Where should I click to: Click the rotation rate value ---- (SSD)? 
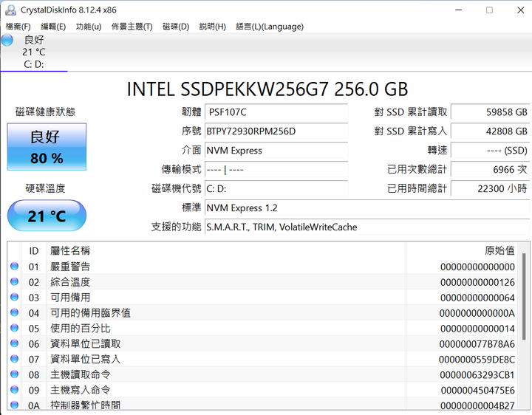point(491,151)
